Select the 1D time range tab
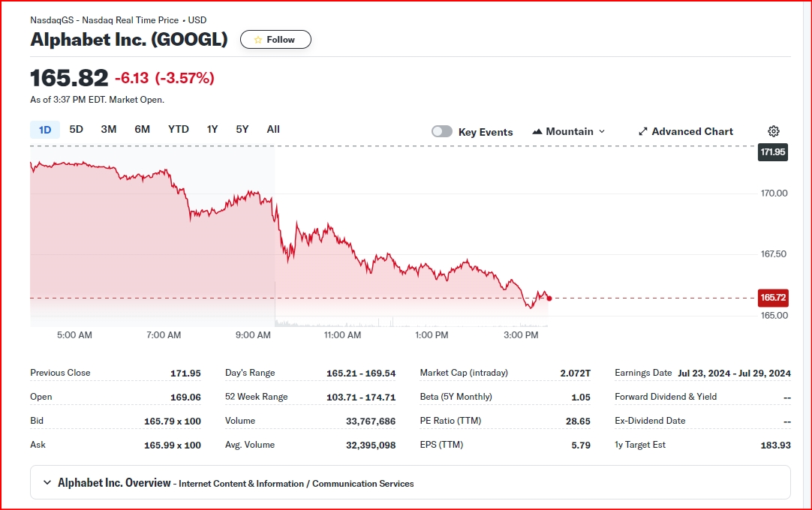 45,130
